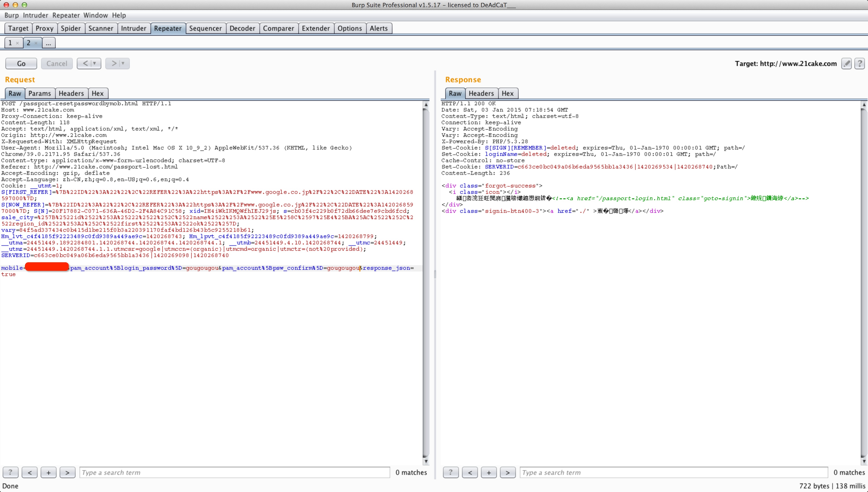
Task: Show the response Hex view
Action: (507, 93)
